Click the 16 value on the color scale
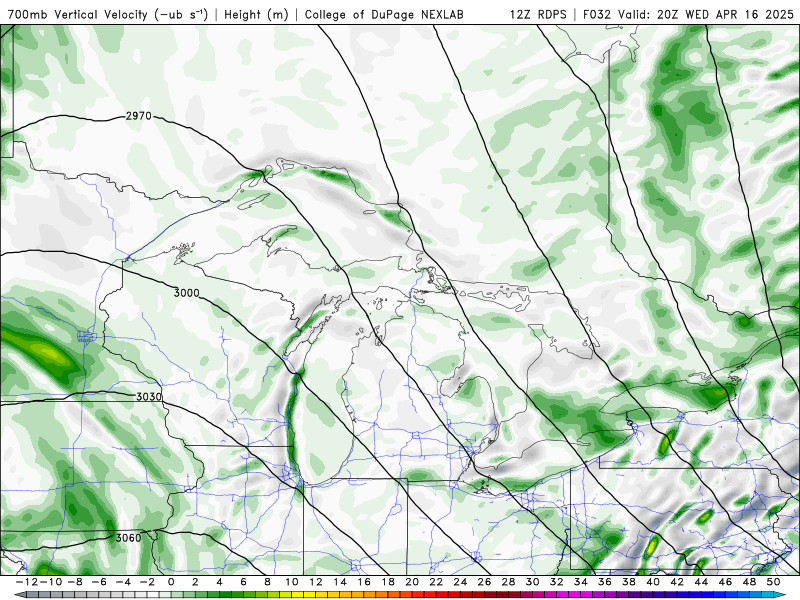The width and height of the screenshot is (800, 600). coord(364,582)
